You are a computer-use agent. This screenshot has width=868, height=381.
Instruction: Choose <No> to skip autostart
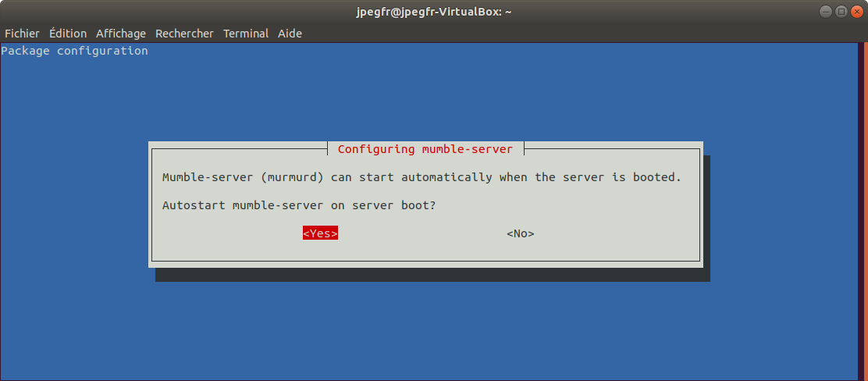[x=521, y=233]
